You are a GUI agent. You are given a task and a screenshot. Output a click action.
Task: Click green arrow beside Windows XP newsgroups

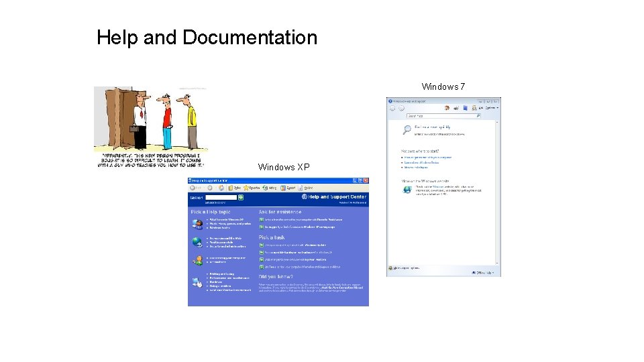(261, 227)
